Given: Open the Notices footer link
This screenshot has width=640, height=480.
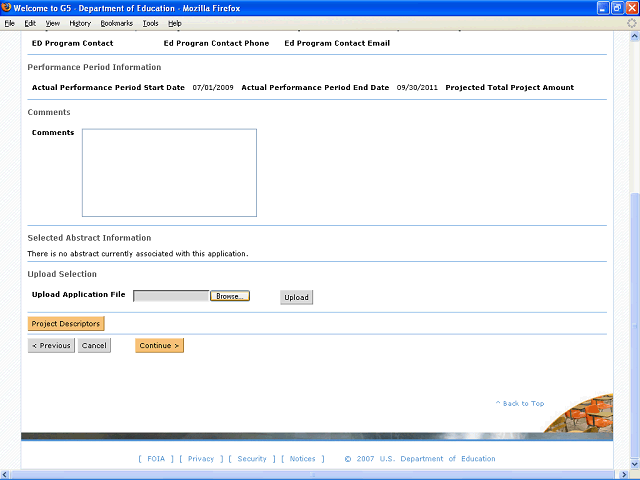Looking at the screenshot, I should tap(302, 458).
